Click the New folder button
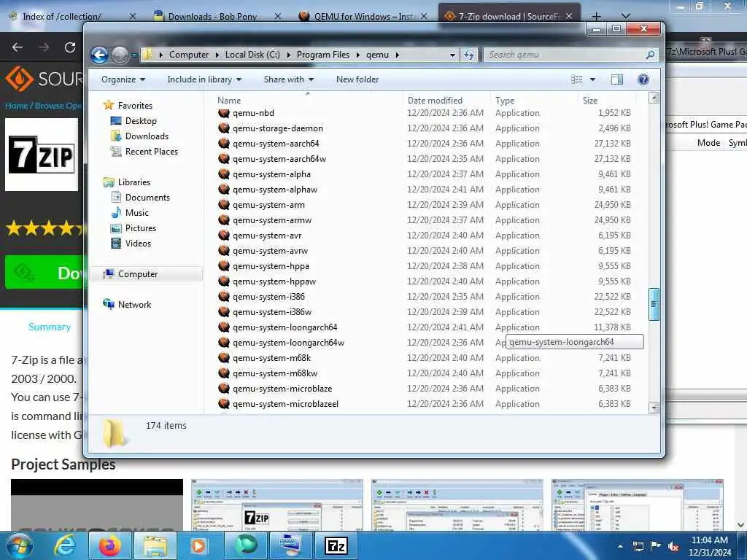 point(357,79)
